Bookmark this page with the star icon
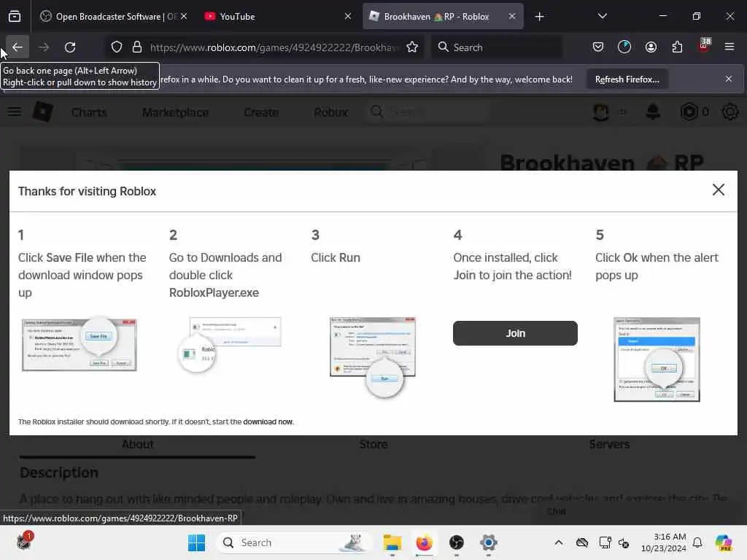 point(412,47)
